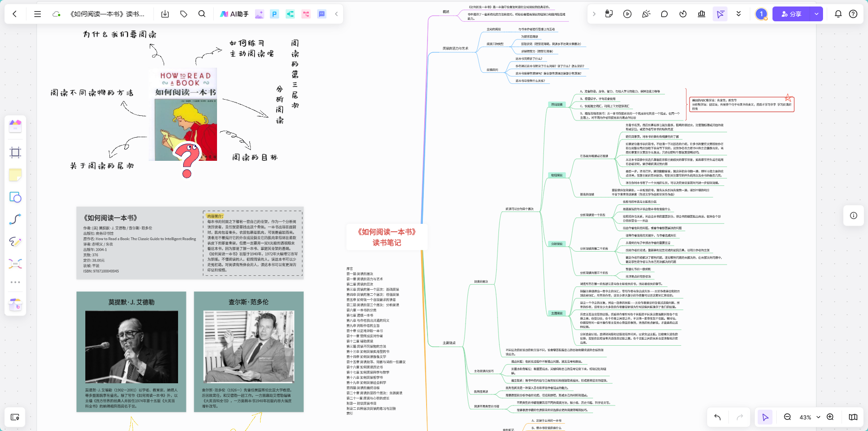The width and height of the screenshot is (868, 431).
Task: Open the share dropdown arrow
Action: tap(817, 14)
